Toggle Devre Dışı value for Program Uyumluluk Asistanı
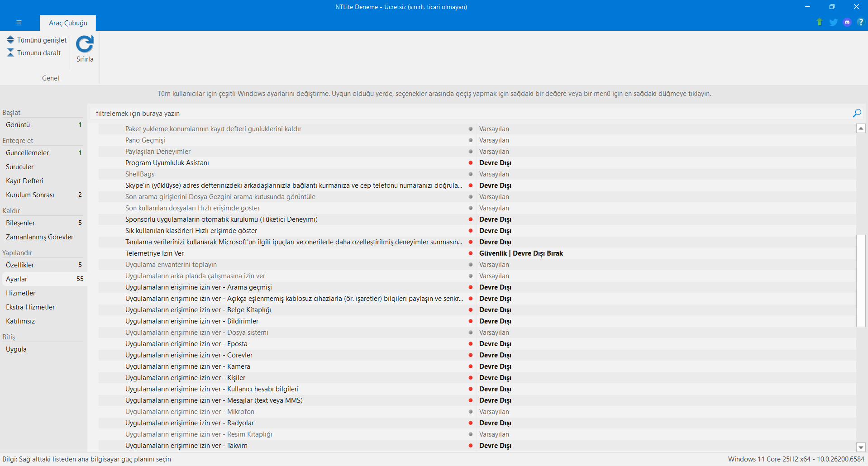Screen dimensions: 868x466 point(495,163)
